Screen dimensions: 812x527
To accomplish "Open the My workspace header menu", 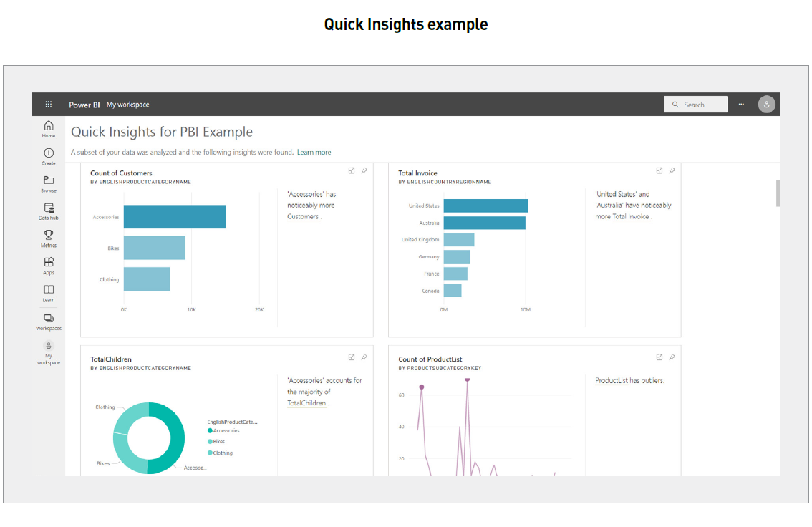I will (129, 104).
